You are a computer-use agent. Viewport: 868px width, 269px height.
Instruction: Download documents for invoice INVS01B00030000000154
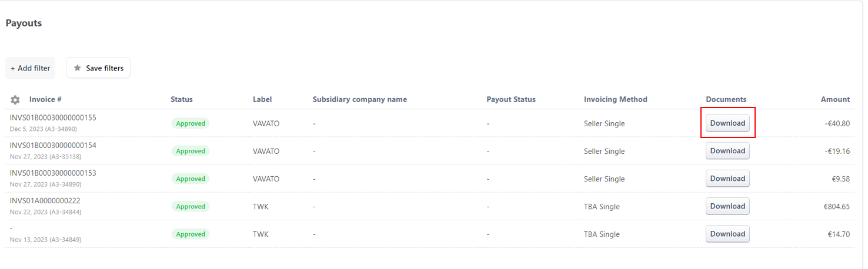(x=727, y=151)
